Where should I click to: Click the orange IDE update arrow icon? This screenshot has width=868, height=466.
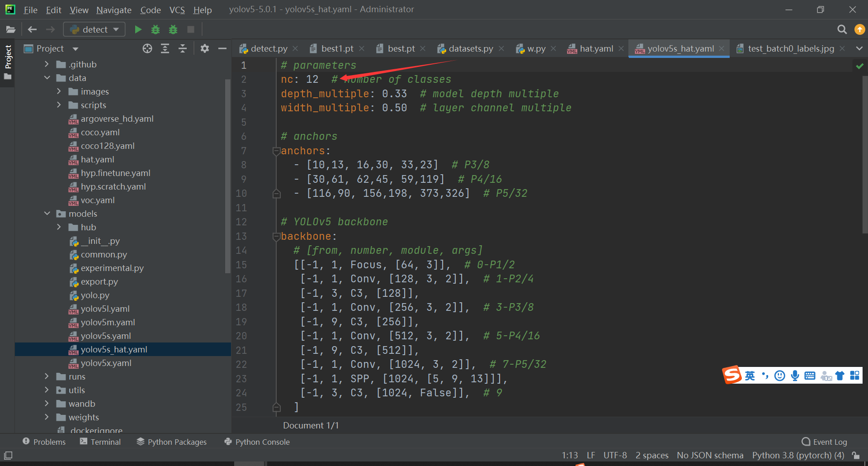859,29
